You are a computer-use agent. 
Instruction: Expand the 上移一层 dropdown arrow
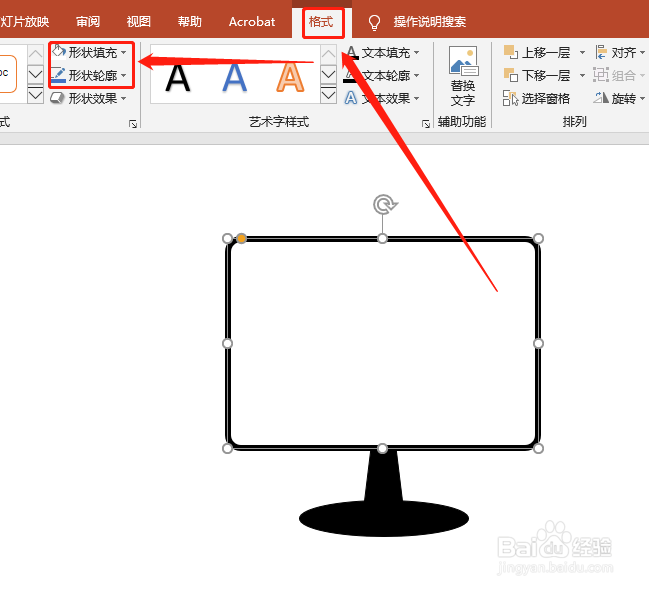coord(582,53)
